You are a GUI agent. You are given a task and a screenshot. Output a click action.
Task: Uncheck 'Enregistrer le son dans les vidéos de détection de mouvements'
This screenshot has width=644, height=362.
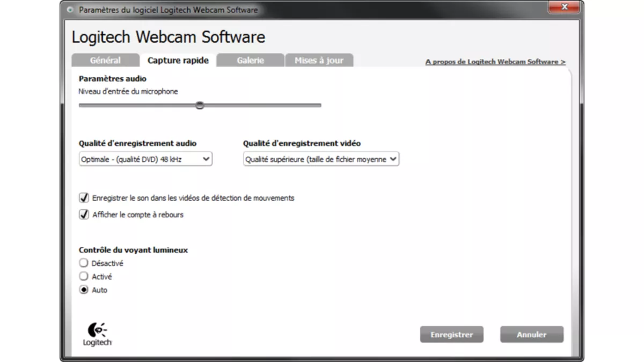84,197
